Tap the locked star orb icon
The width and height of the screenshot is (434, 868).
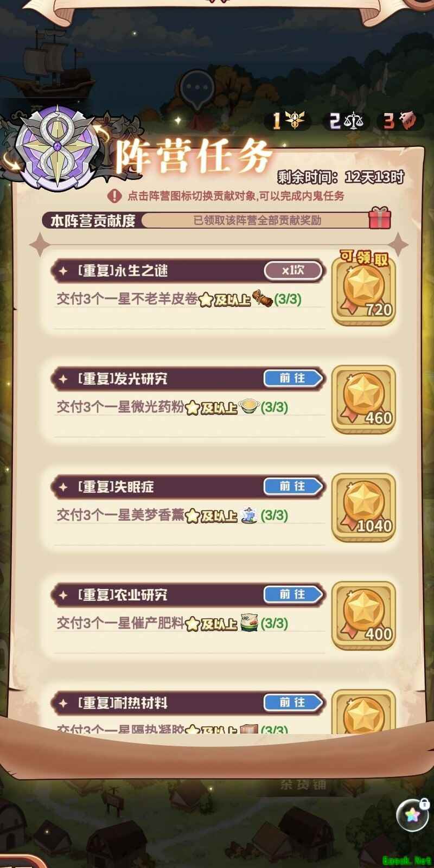(413, 815)
